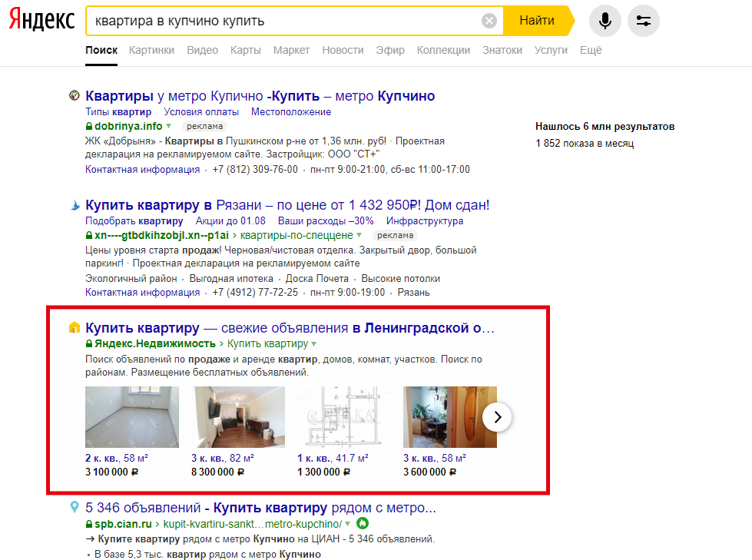Viewport: 752px width, 560px height.
Task: Switch to the Карты tab
Action: pos(246,50)
